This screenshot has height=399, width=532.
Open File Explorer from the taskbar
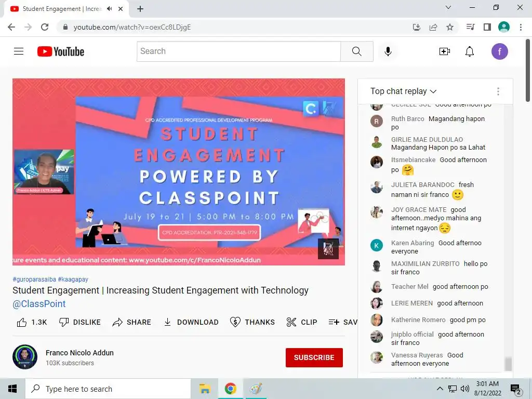[205, 389]
